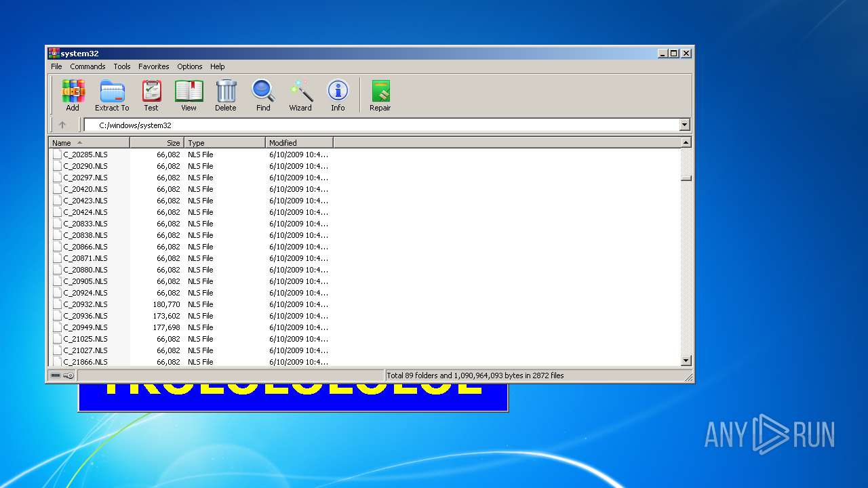Select file C_20871.NLS
868x488 pixels.
tap(85, 258)
